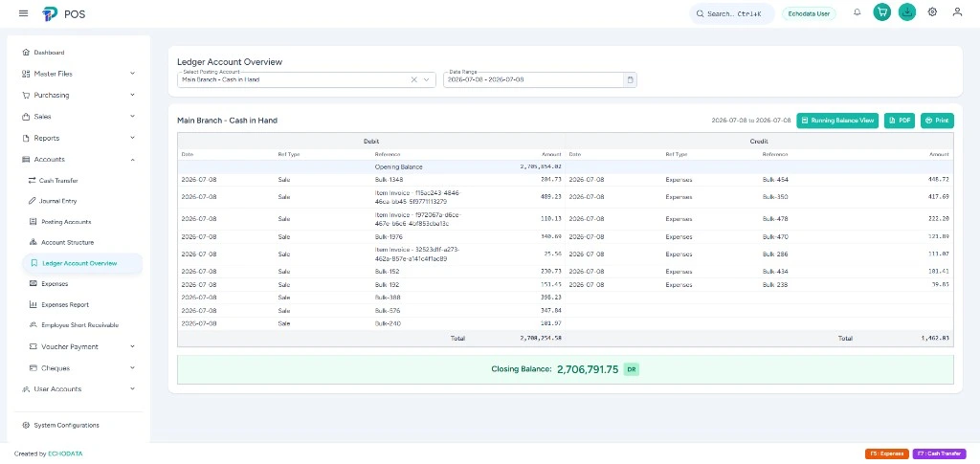Click the Expenses sidebar icon
This screenshot has width=980, height=464.
[33, 283]
